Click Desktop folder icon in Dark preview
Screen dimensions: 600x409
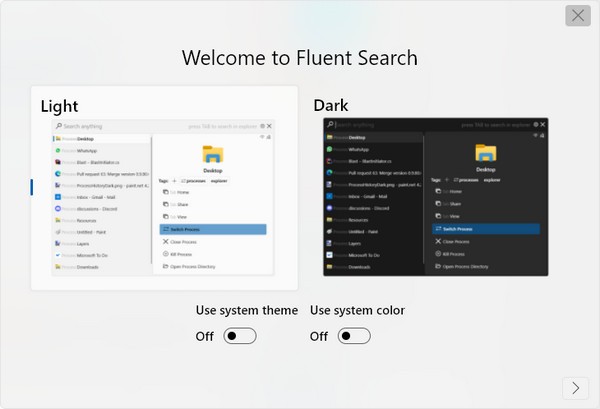[486, 153]
